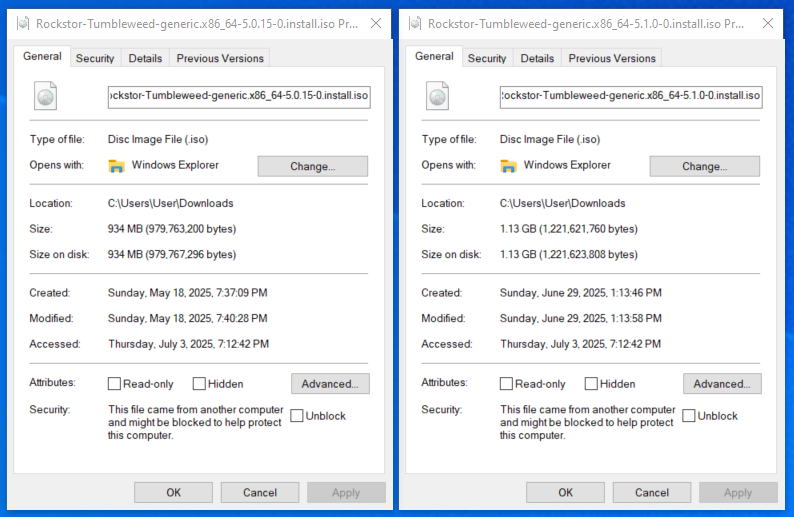Enable Read-only for the 5.1.0 ISO

(506, 384)
